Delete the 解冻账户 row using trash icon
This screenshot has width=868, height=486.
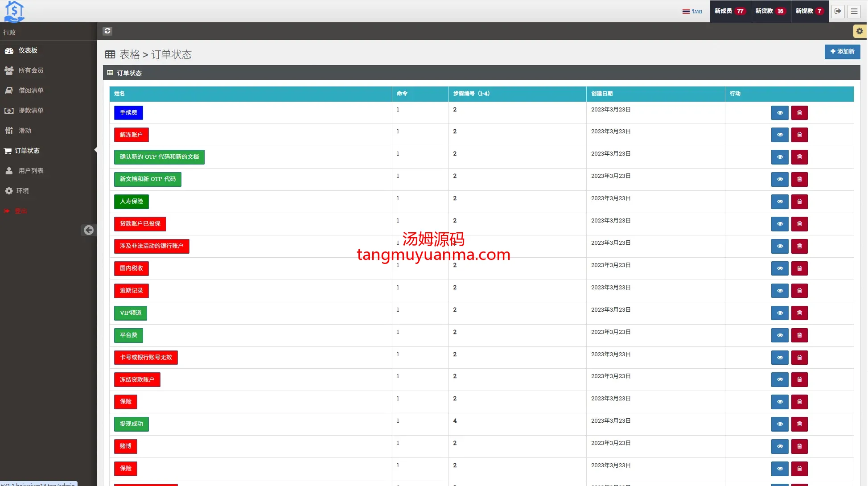click(799, 135)
